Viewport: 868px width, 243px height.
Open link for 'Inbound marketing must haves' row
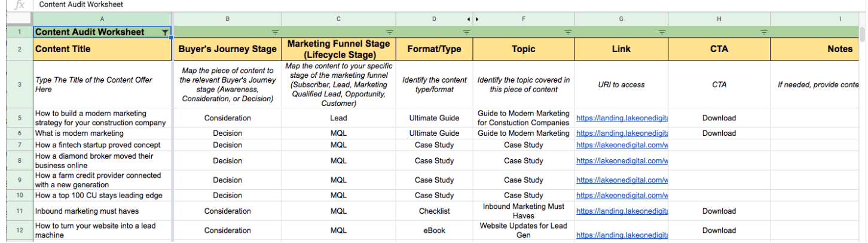622,211
